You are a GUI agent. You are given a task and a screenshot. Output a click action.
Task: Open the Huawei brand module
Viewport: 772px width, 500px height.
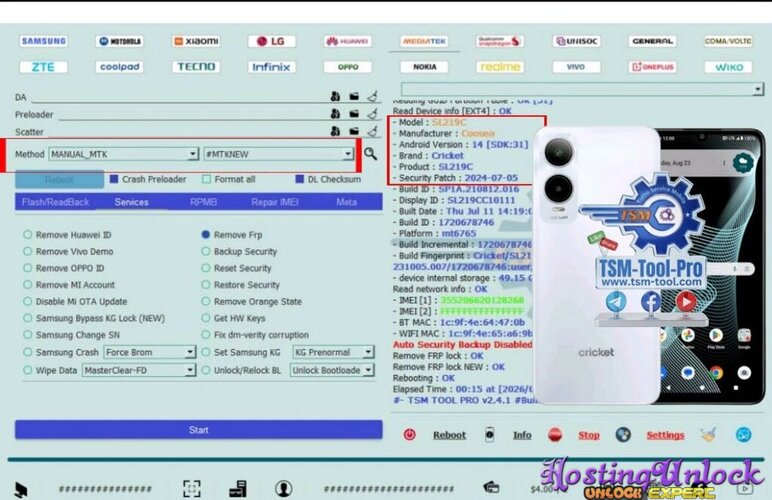(348, 41)
